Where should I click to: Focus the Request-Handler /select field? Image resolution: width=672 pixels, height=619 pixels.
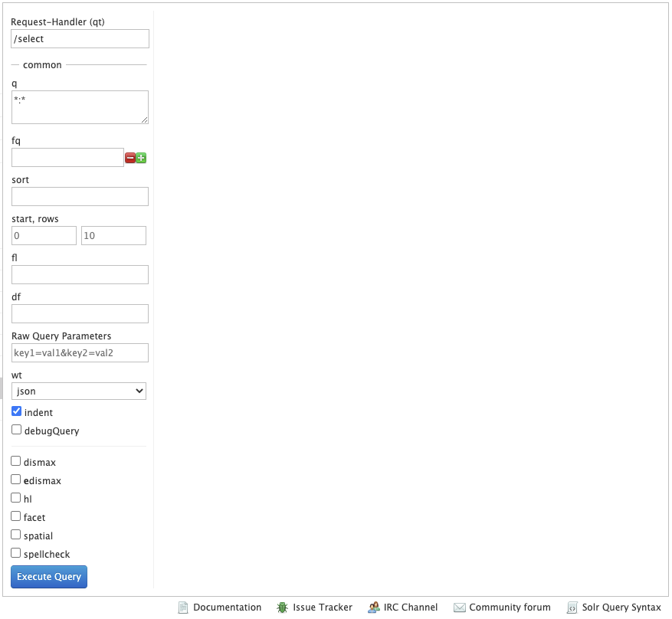[x=80, y=39]
